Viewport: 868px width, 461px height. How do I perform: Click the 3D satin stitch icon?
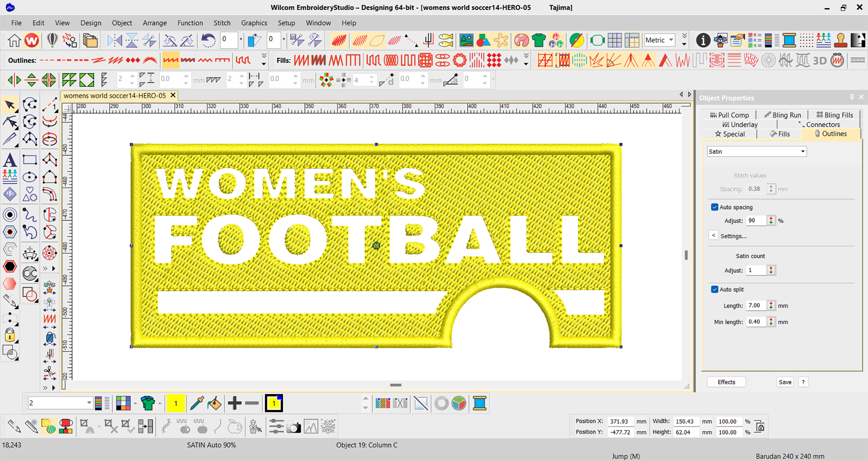[x=819, y=60]
